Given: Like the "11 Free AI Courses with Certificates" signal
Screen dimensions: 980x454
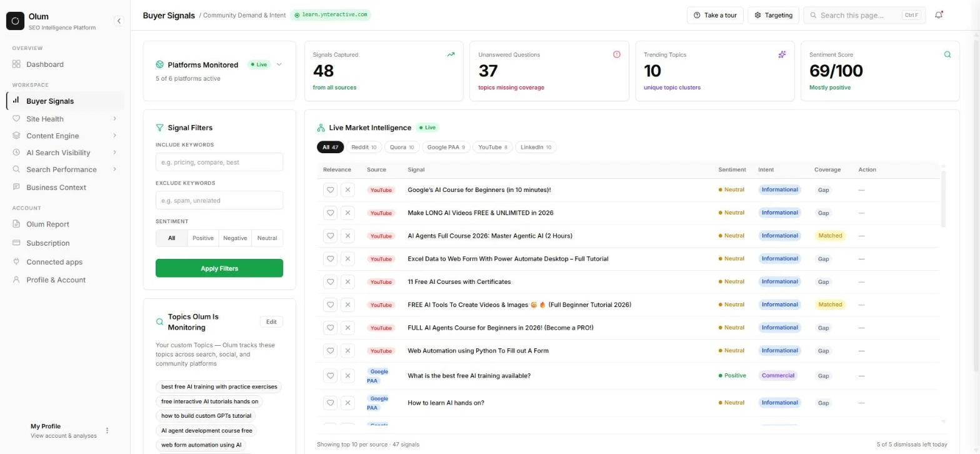Looking at the screenshot, I should tap(330, 282).
